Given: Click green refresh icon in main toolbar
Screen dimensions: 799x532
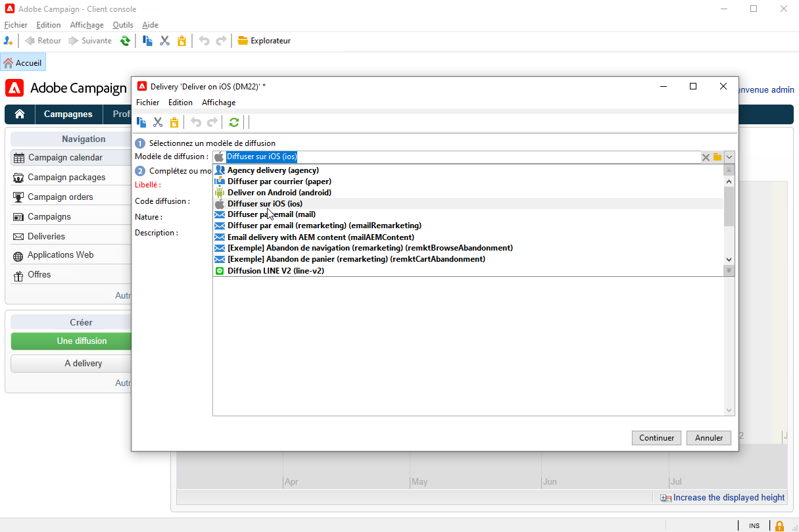Looking at the screenshot, I should [x=125, y=41].
